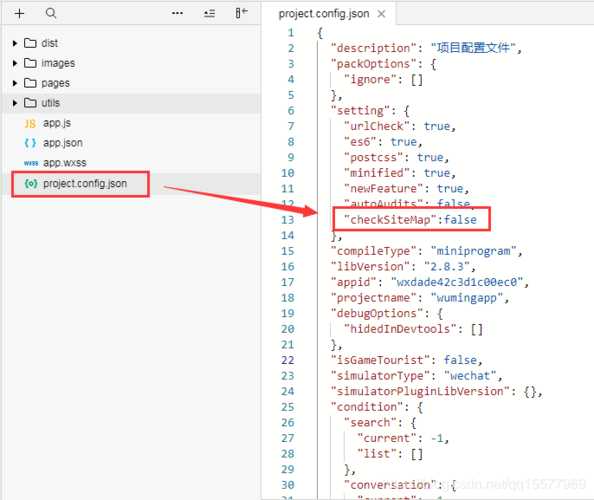Expand the images folder arrow

coord(15,63)
